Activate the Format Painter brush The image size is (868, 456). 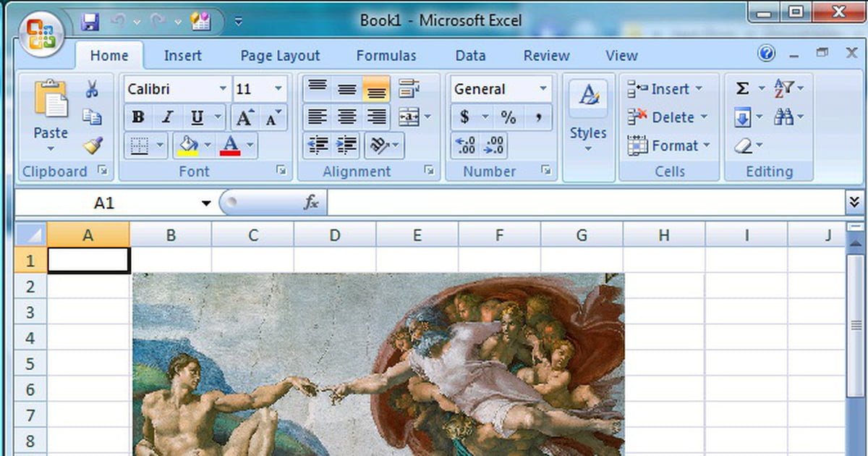point(92,145)
